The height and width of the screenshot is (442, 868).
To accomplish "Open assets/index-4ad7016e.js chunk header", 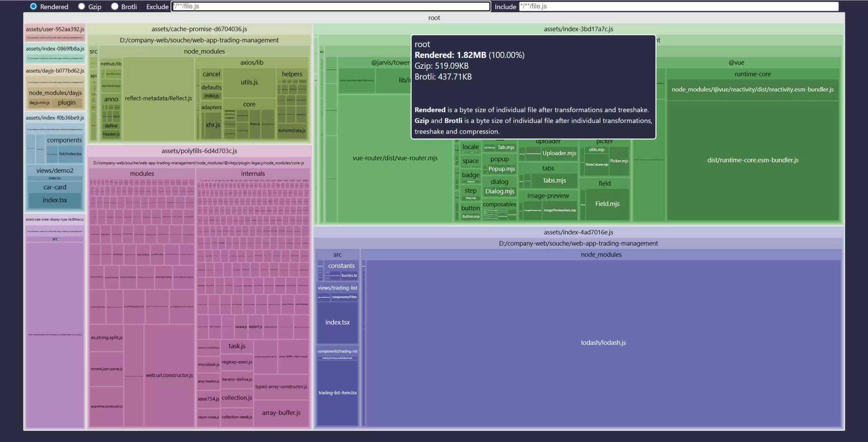I will coord(578,232).
